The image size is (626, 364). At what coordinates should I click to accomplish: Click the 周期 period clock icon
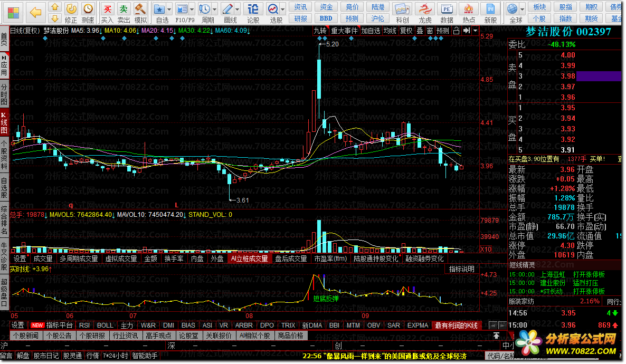tap(204, 9)
